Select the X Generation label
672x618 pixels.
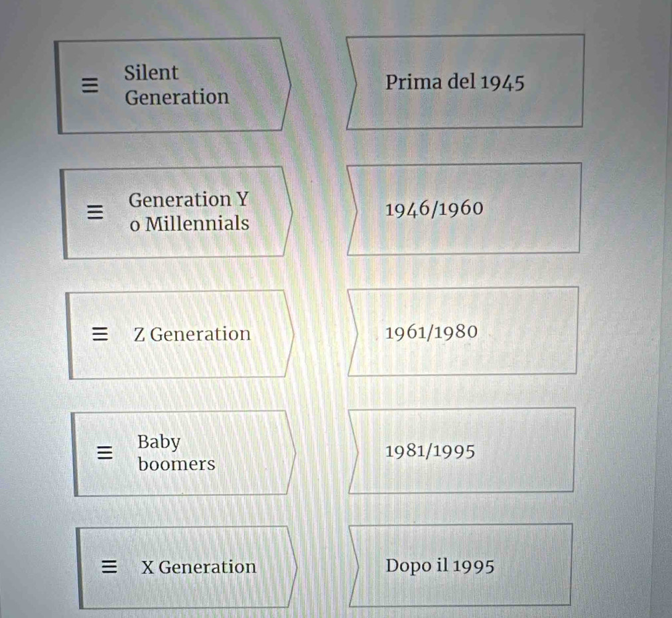click(198, 567)
